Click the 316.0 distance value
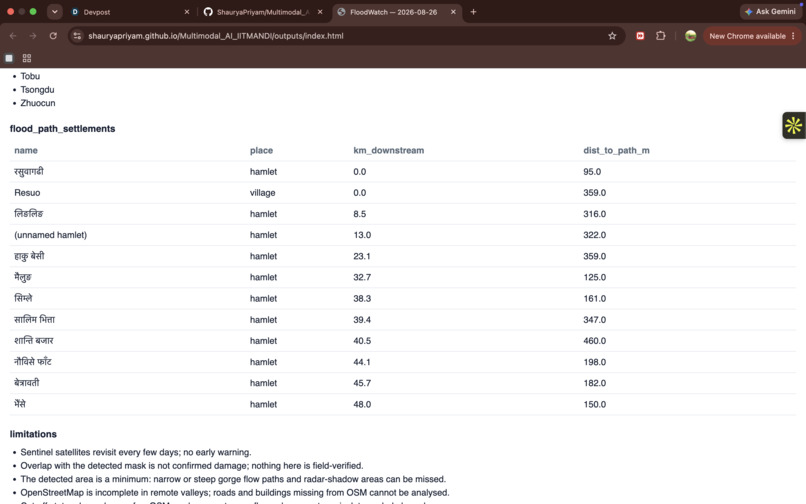This screenshot has width=806, height=504. point(594,214)
